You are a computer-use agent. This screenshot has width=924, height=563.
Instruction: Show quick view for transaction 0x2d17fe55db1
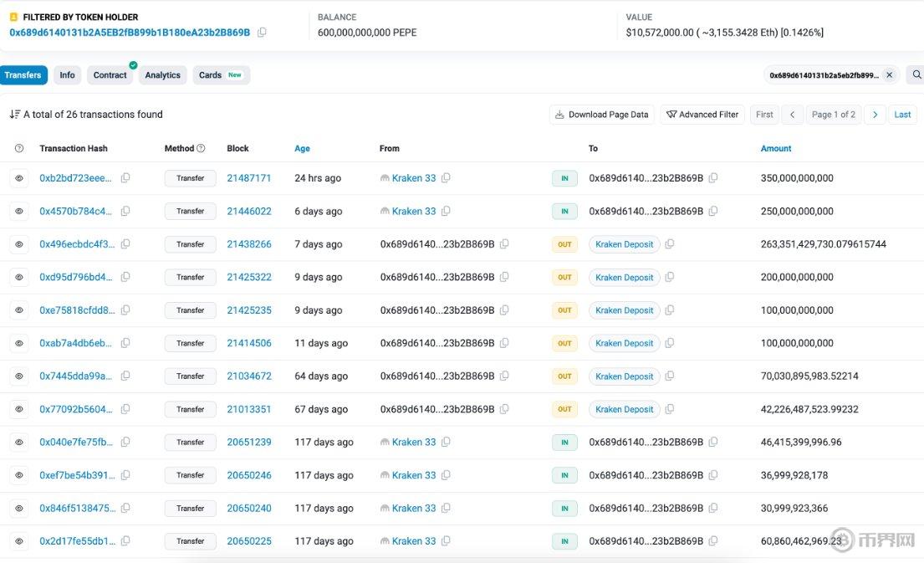click(18, 541)
